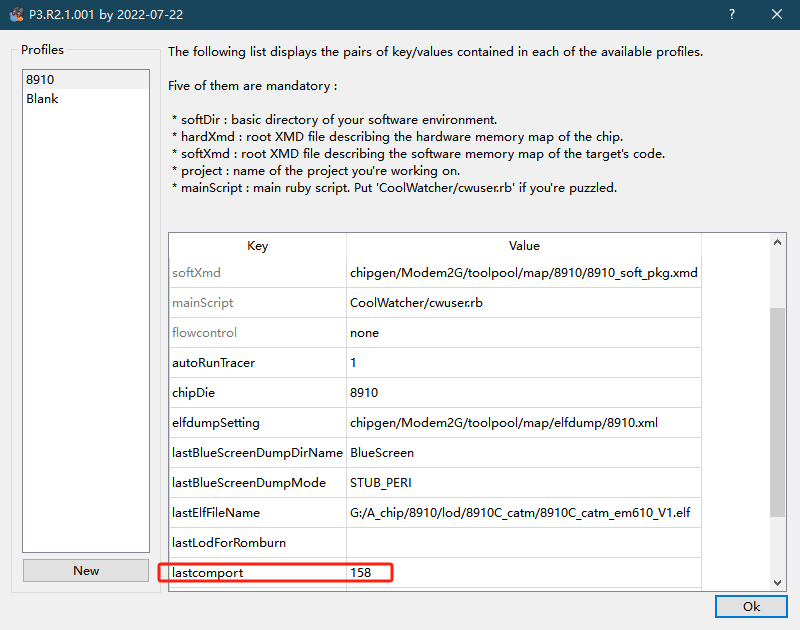
Task: Click the help question mark button
Action: (x=731, y=15)
